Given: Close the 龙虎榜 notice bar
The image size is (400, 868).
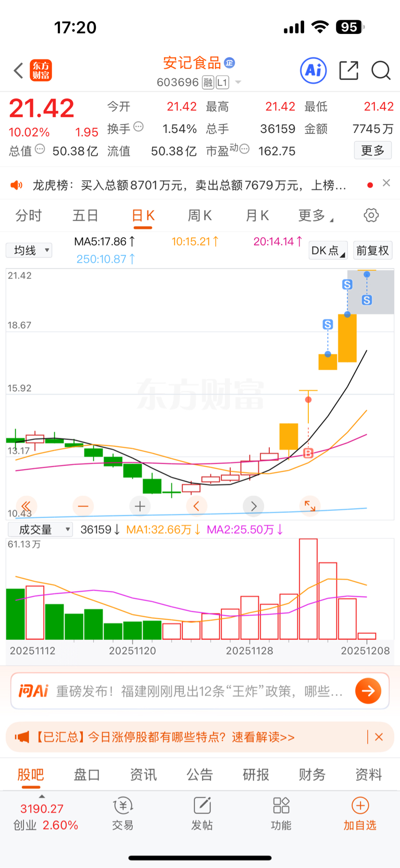Looking at the screenshot, I should click(386, 183).
